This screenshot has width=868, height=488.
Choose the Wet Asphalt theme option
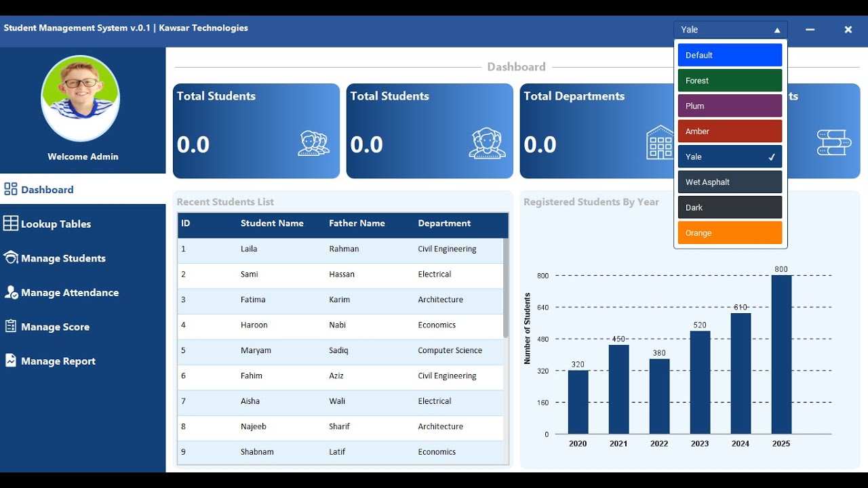tap(730, 182)
